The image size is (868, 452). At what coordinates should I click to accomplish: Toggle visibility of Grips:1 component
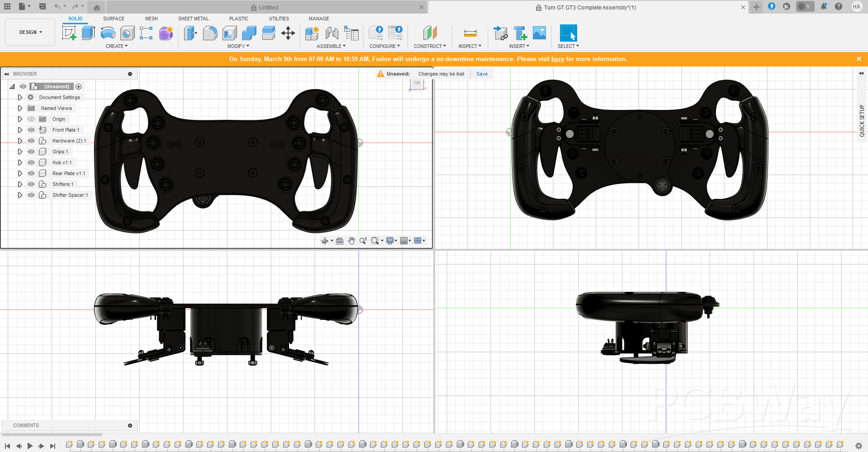(31, 152)
